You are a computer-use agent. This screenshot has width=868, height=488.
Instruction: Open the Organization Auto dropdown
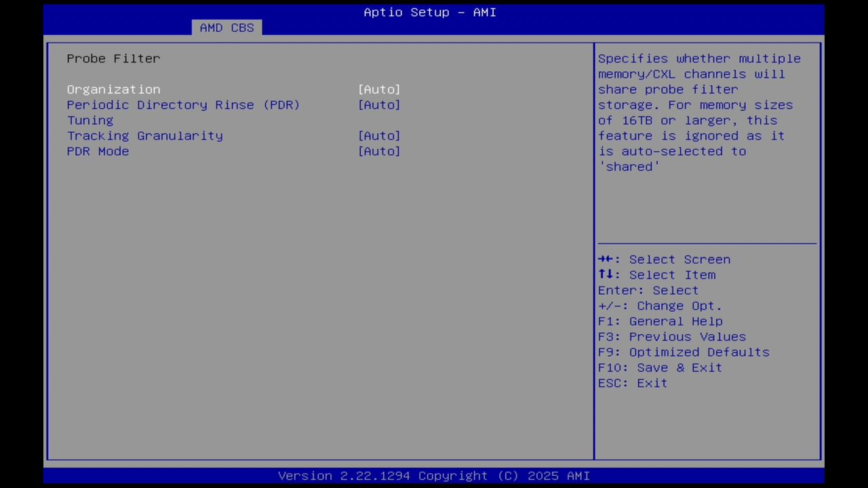(x=379, y=89)
